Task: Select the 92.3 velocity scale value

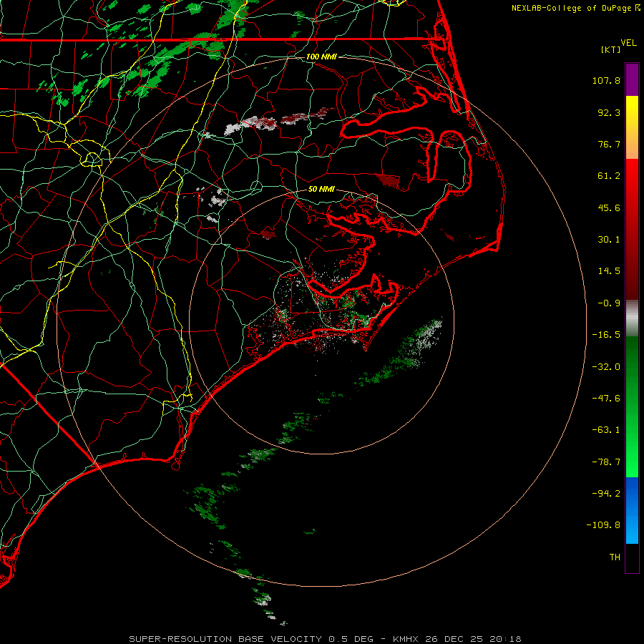Action: pos(609,112)
